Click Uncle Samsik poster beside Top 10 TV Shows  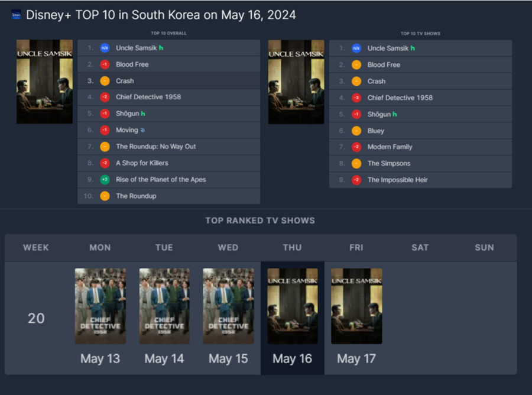296,82
